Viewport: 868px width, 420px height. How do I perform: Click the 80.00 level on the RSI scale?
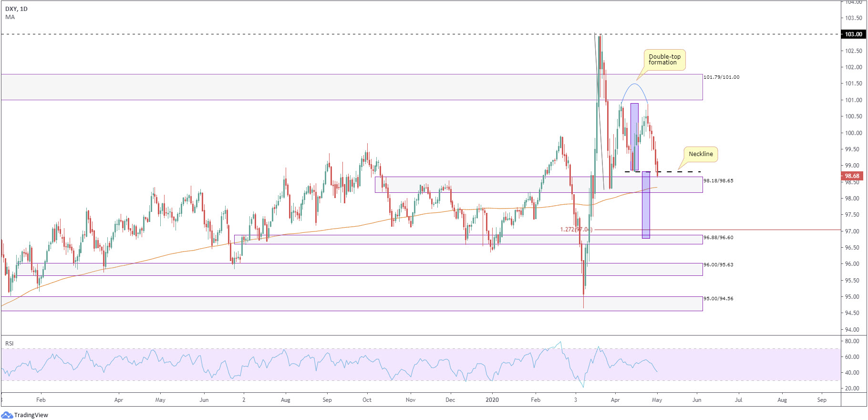point(852,341)
